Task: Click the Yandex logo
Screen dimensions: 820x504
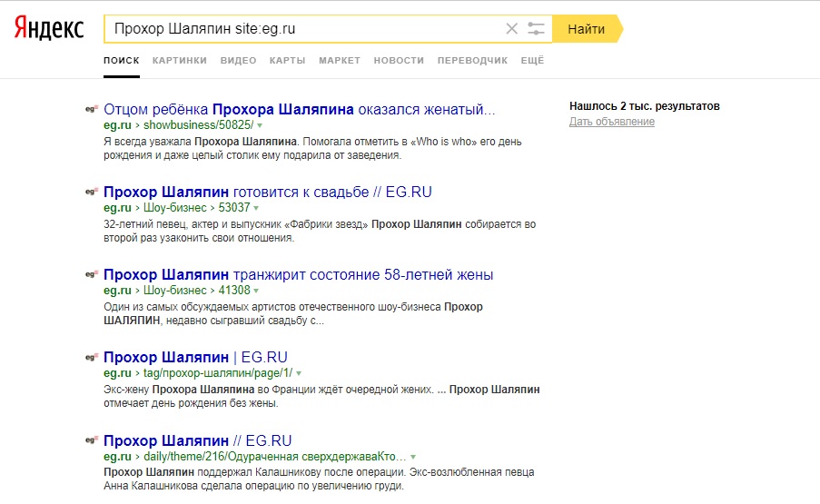Action: point(48,29)
